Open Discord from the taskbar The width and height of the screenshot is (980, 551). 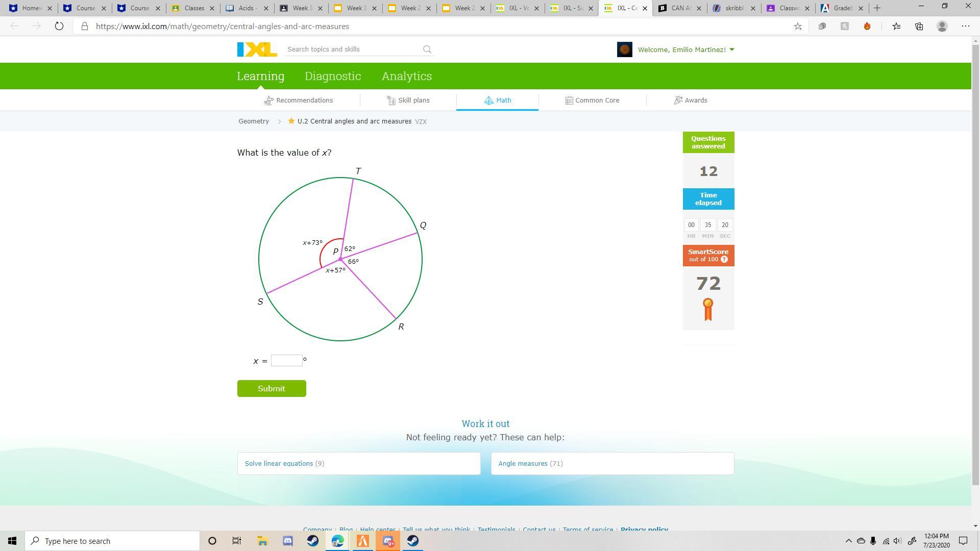coord(288,541)
